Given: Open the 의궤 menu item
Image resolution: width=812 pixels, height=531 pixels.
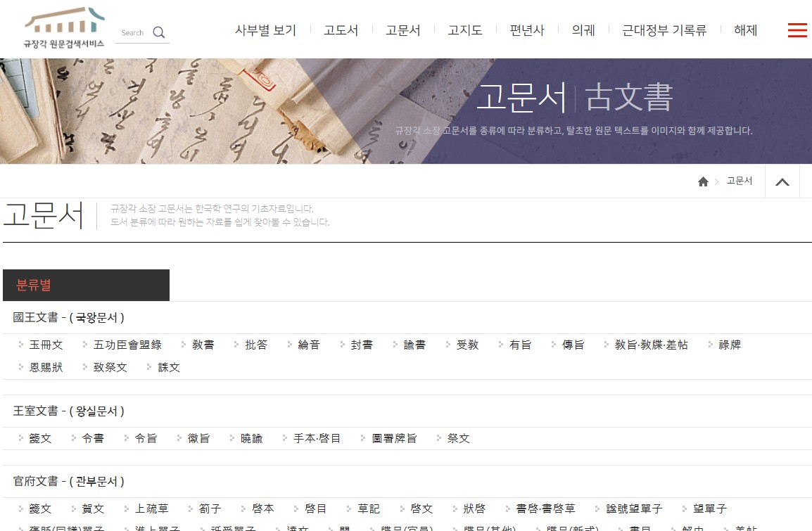Looking at the screenshot, I should pos(583,30).
